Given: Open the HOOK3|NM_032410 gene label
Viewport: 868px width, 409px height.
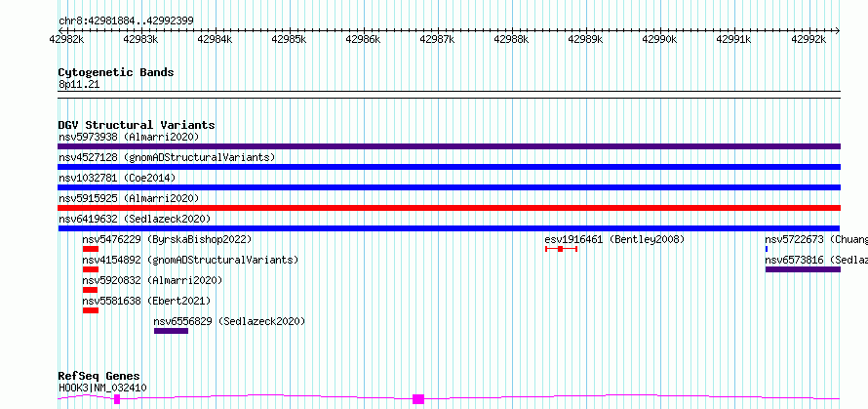Looking at the screenshot, I should click(x=102, y=388).
